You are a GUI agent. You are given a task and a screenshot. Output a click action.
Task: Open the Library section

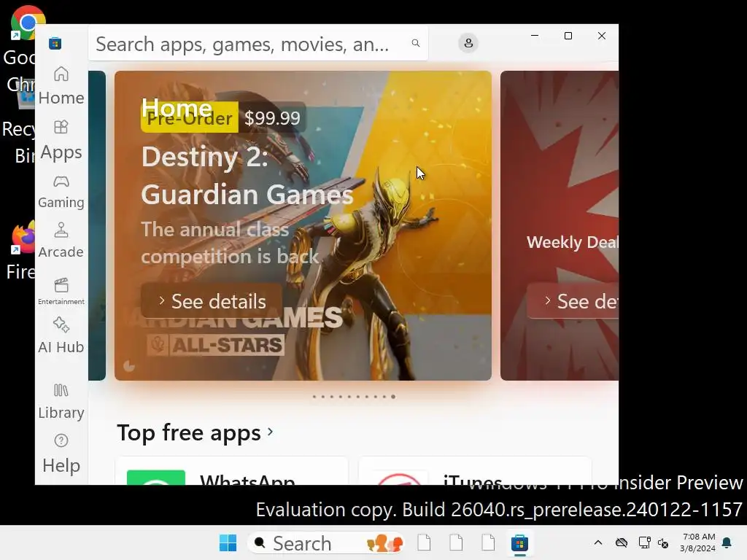tap(61, 402)
